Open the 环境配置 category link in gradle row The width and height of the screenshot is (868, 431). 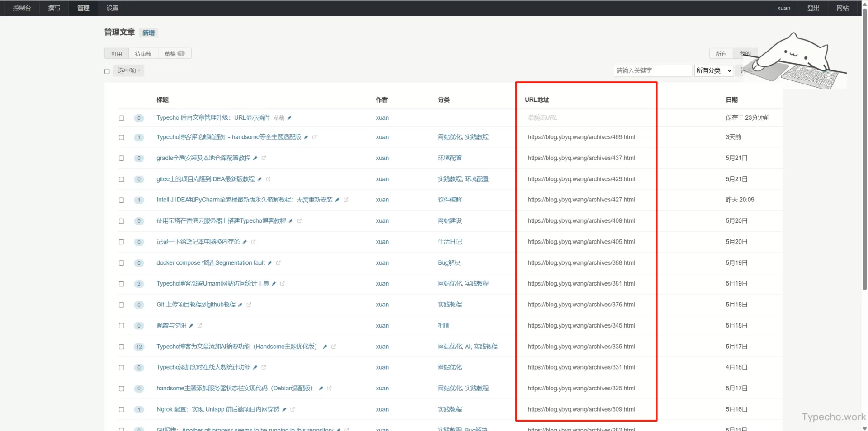(x=449, y=158)
